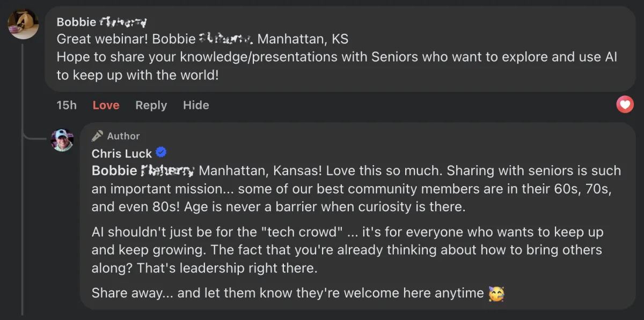Click the "AI shouldn't just be" paragraph
The width and height of the screenshot is (644, 320).
coord(347,250)
